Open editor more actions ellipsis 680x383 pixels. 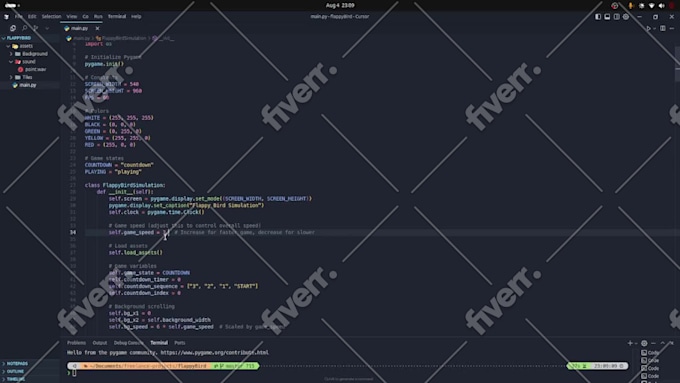point(671,28)
